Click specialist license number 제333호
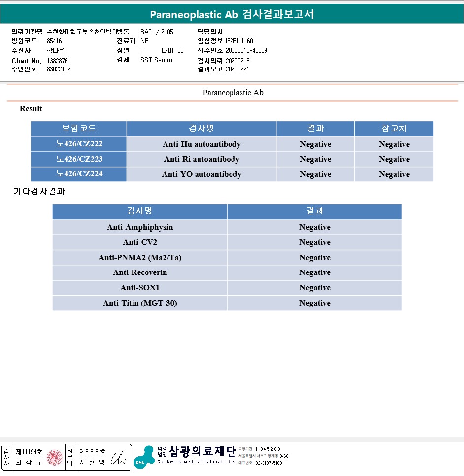Viewport: 464px width, 476px height. point(93,452)
